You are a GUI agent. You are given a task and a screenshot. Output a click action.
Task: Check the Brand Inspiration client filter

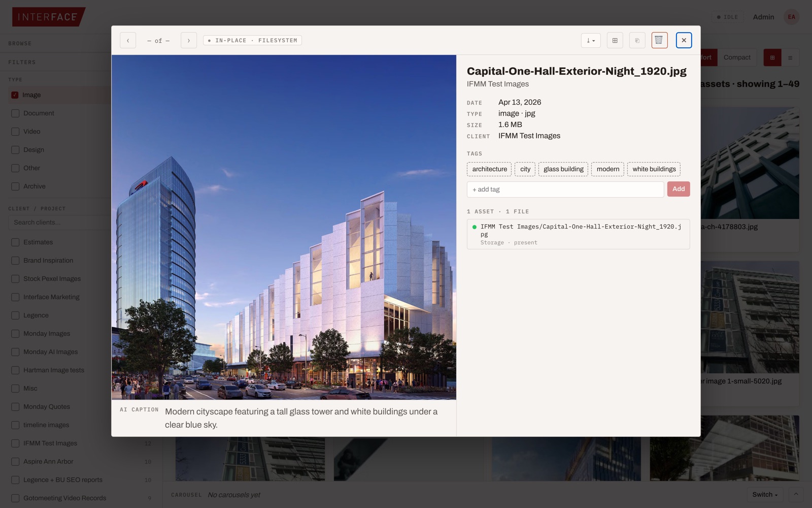click(x=15, y=261)
